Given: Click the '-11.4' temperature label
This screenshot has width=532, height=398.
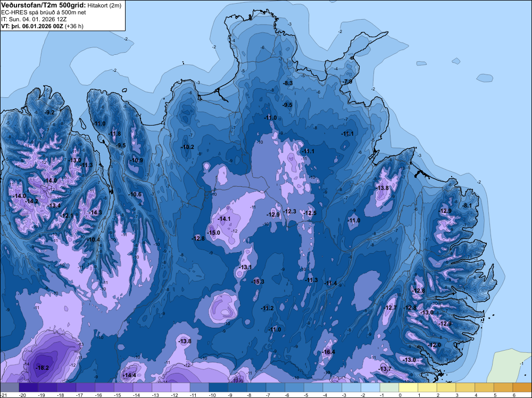Looking at the screenshot, I should [x=330, y=283].
